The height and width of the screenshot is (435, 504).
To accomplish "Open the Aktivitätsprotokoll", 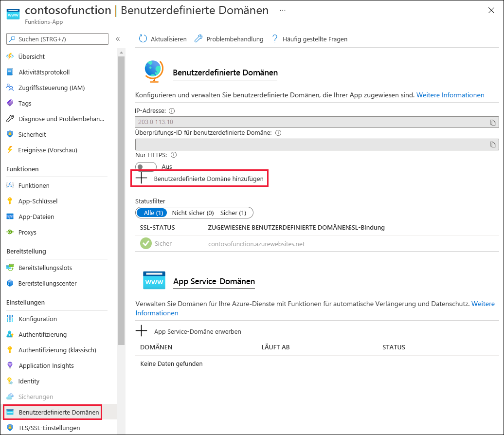I will pyautogui.click(x=46, y=72).
